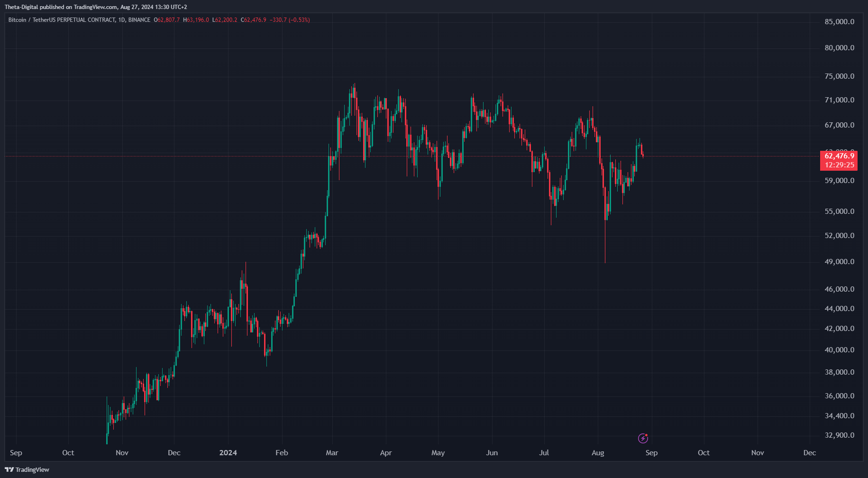Click the Bitcoin / TetherUS PERPETUAL CONTRACT title

[62, 20]
